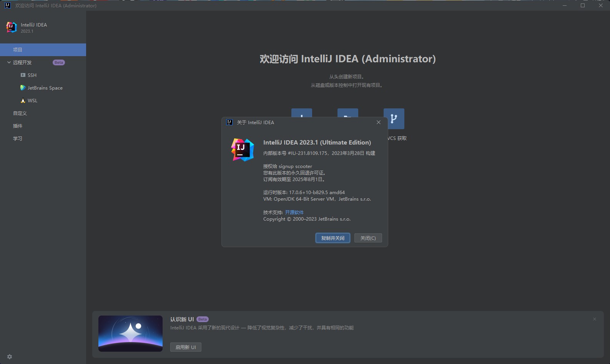
Task: Dismiss the new UI banner
Action: (x=595, y=319)
